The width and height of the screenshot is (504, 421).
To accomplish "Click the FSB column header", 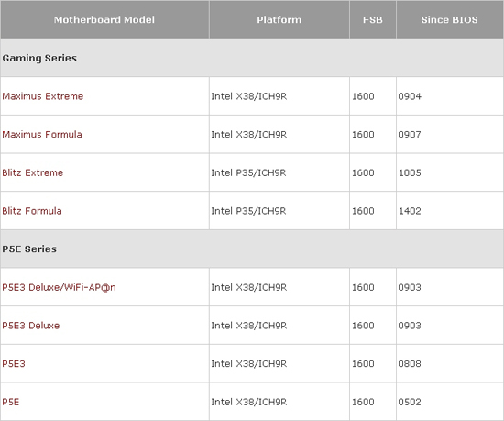I will [x=373, y=19].
